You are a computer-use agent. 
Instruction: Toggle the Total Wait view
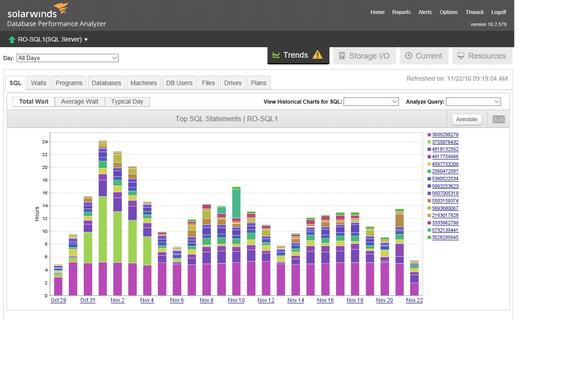[x=33, y=102]
